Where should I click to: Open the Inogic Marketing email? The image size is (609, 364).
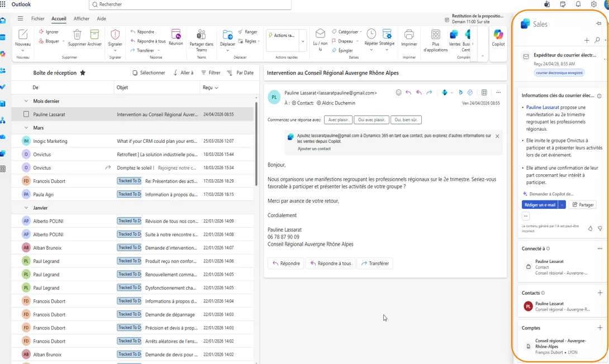click(132, 141)
